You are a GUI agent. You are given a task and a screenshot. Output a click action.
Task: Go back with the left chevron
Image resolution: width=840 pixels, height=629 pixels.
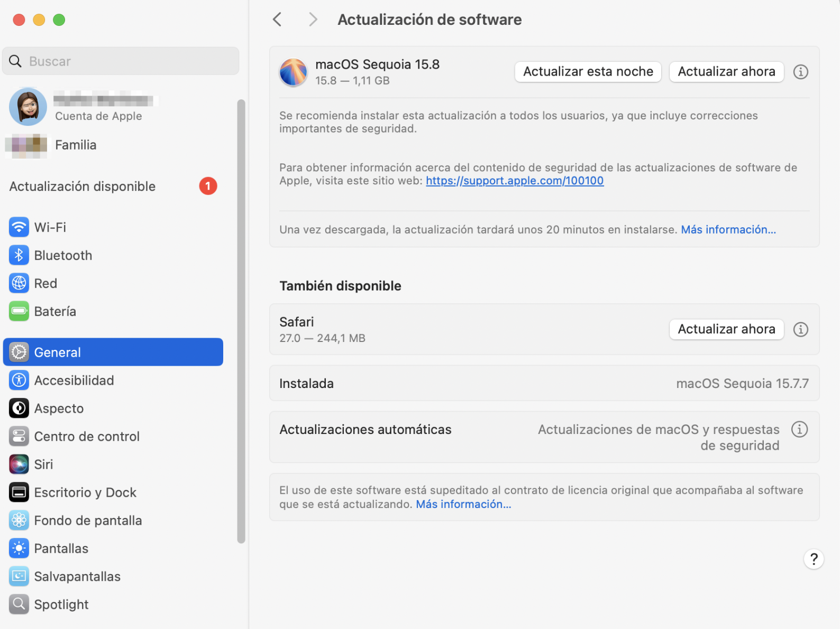tap(277, 20)
